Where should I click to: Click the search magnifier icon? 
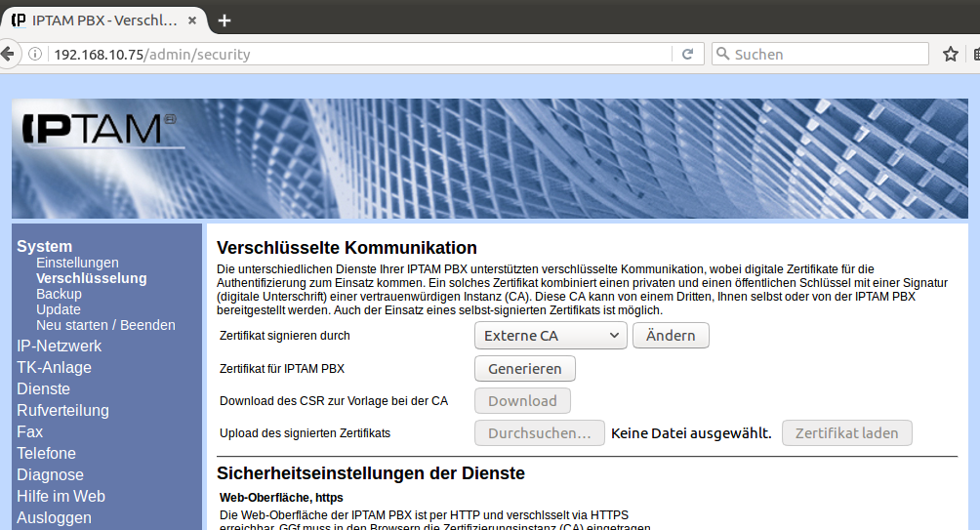point(721,55)
